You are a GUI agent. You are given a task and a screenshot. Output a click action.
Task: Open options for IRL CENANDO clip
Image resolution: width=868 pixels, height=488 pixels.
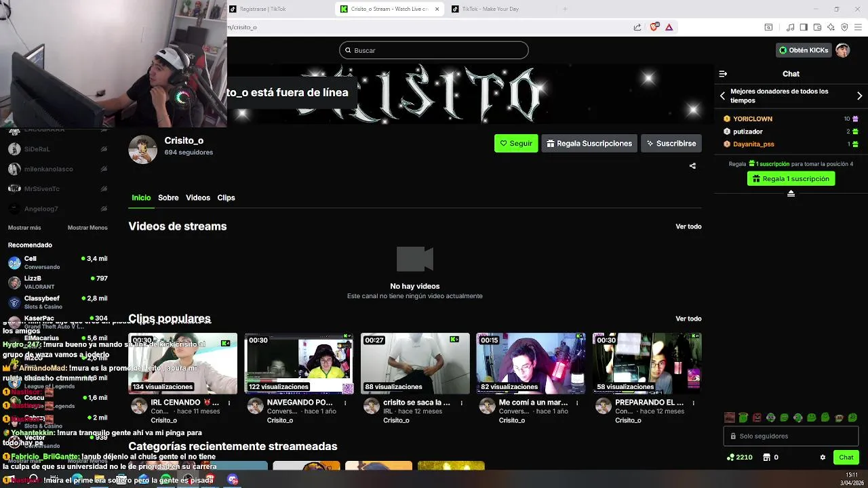pyautogui.click(x=229, y=403)
